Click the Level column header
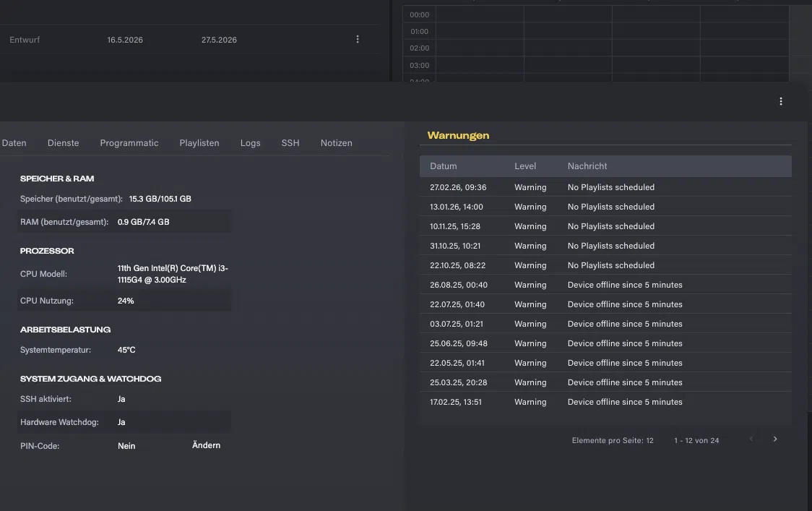Viewport: 812px width, 511px height. point(525,166)
